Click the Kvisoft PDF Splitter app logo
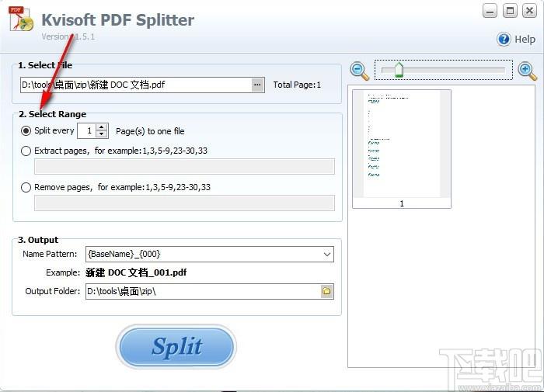 click(22, 19)
